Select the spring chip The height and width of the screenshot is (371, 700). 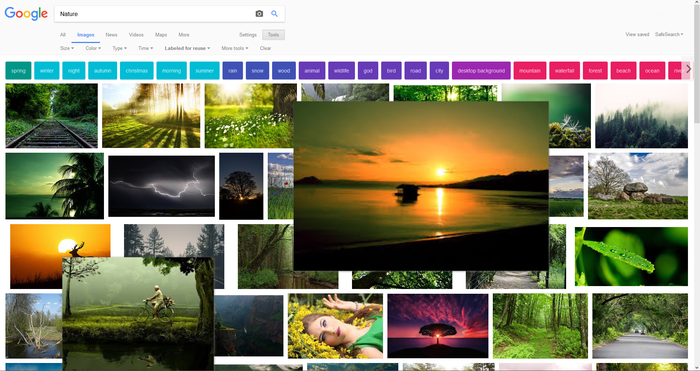click(x=18, y=71)
